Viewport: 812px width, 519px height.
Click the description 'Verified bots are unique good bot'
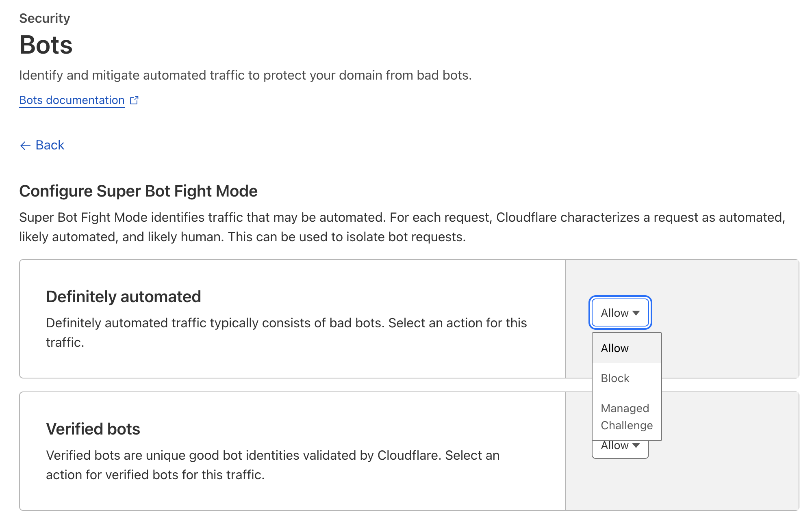click(273, 465)
